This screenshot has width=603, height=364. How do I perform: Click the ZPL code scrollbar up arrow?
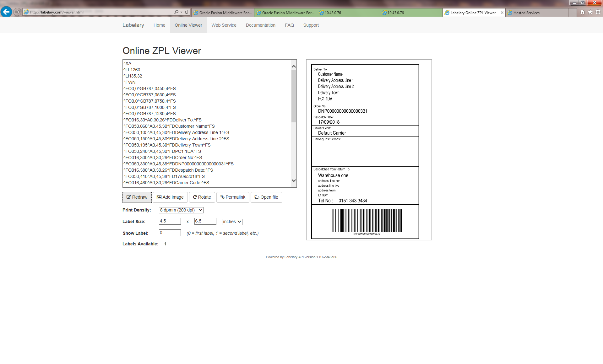click(x=294, y=66)
